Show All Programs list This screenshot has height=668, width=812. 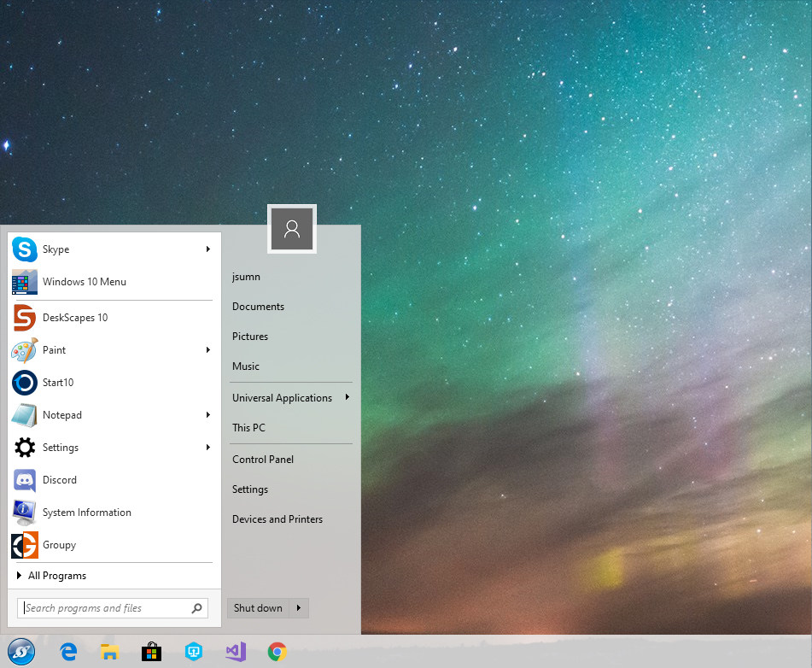[56, 576]
